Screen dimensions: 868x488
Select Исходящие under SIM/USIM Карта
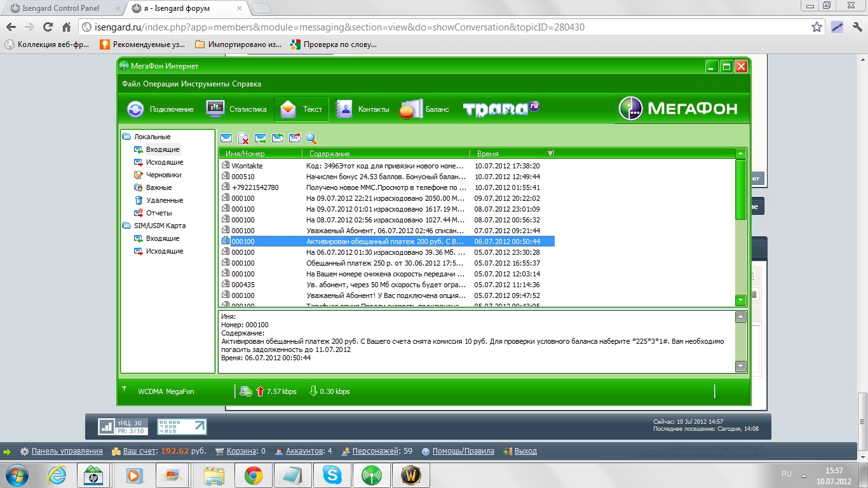pos(165,251)
